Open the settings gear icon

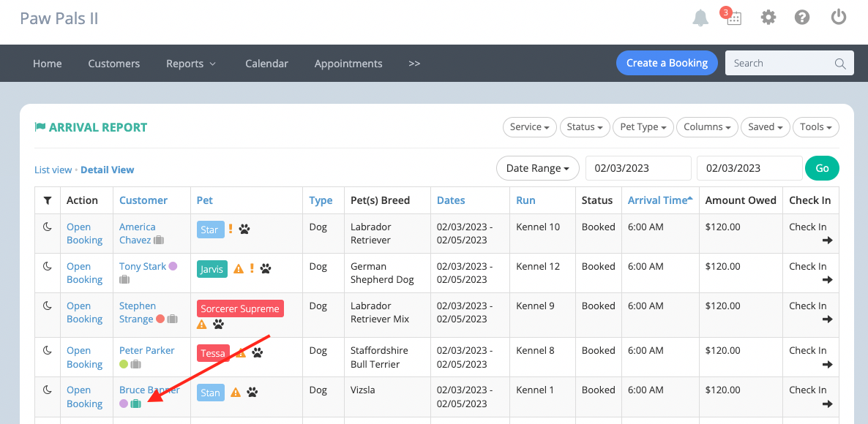coord(768,18)
